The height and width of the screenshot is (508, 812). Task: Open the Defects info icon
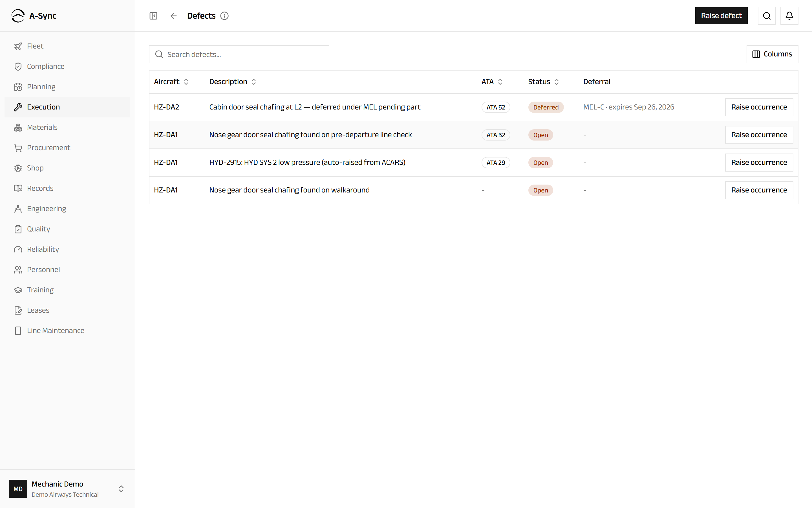224,16
